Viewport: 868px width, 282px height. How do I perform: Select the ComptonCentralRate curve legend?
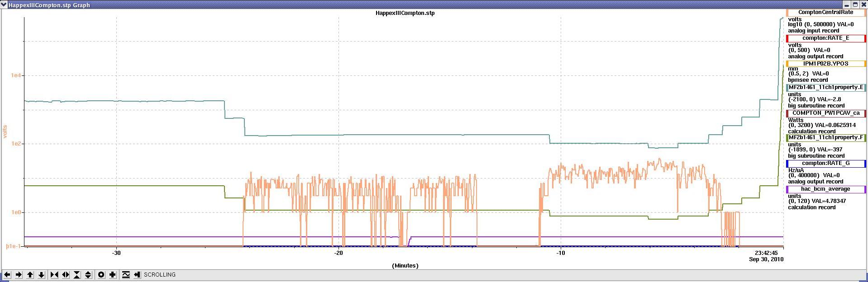click(x=826, y=13)
